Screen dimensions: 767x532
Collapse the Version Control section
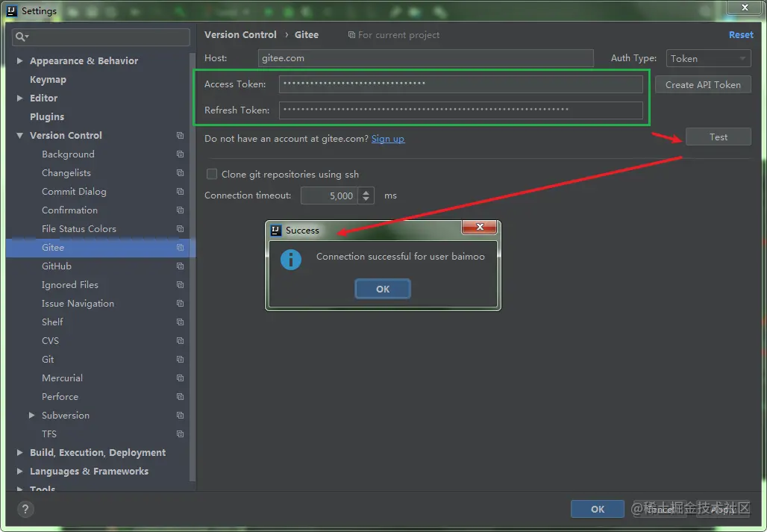point(19,136)
